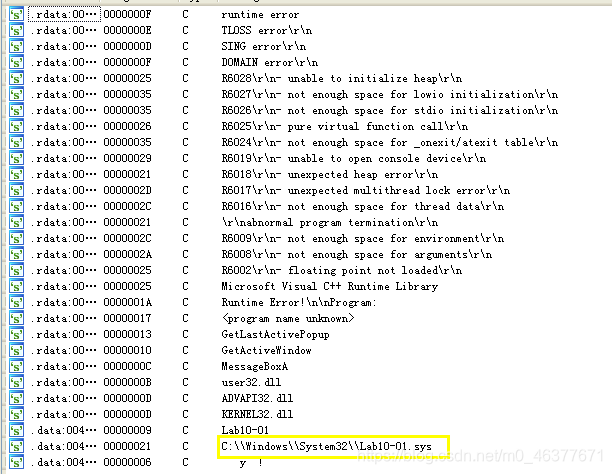The image size is (612, 474).
Task: Select length 0000000C of the MessageBoxA row
Action: coord(127,367)
